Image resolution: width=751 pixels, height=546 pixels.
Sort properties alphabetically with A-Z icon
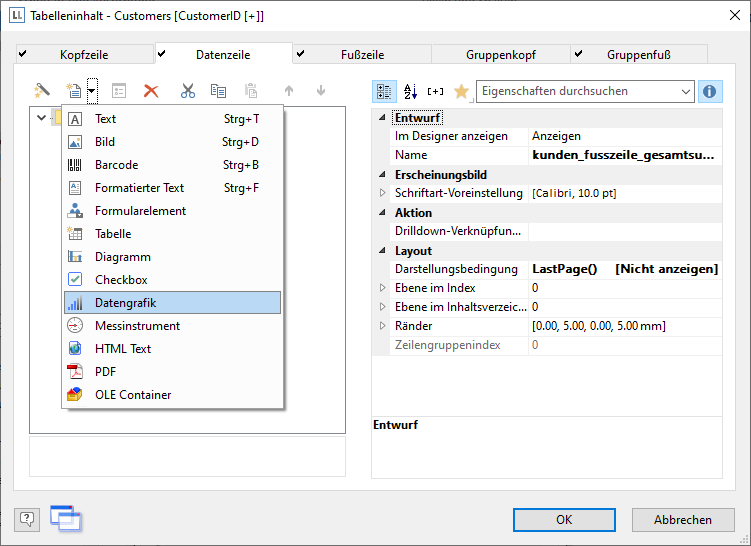coord(410,92)
